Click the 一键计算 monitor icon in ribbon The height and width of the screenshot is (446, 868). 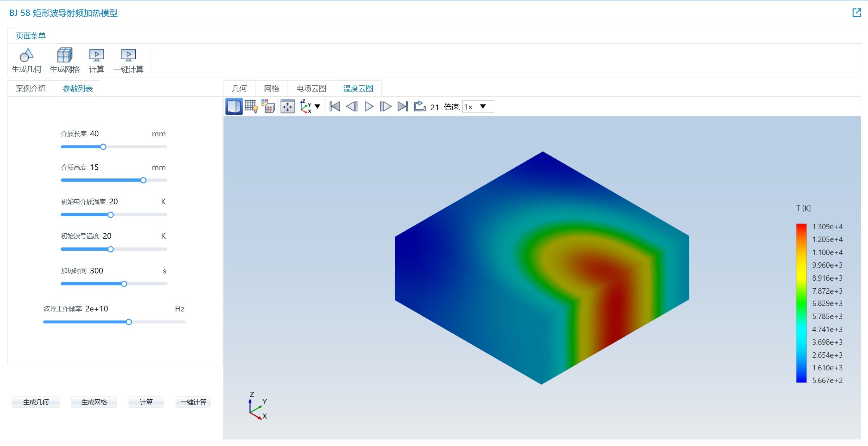[128, 55]
